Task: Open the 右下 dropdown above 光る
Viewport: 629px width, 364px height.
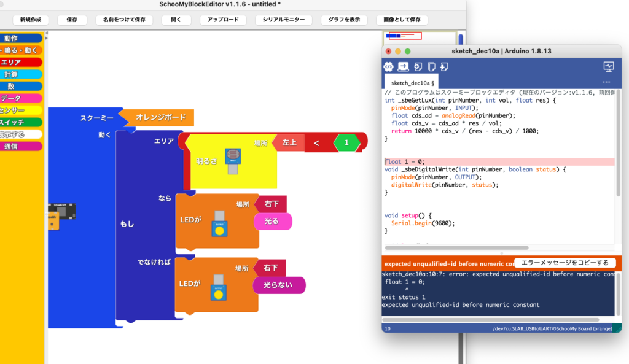Action: coord(272,204)
